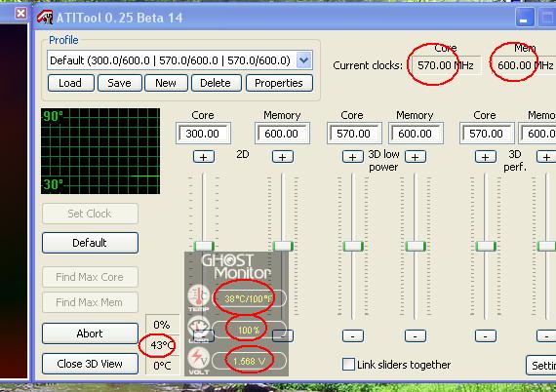
Task: Click the temperature graph display
Action: (100, 151)
